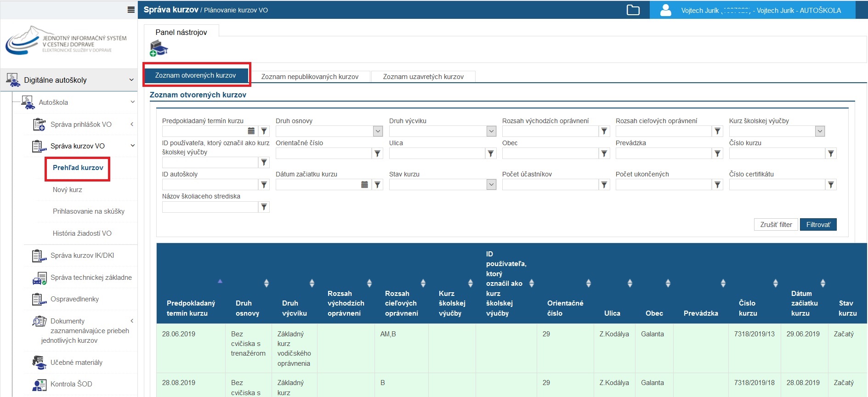868x397 pixels.
Task: Click the user profile avatar icon
Action: [x=665, y=10]
